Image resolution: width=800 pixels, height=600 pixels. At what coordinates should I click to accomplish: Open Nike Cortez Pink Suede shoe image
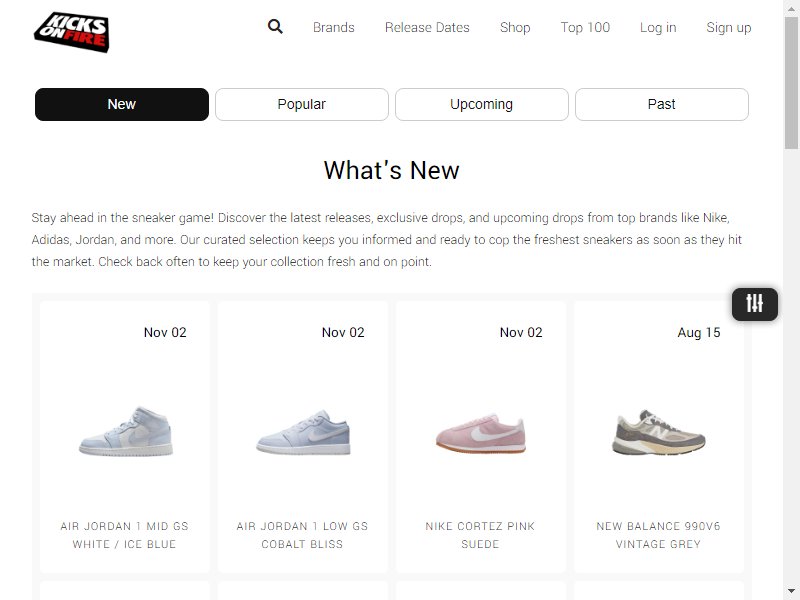point(481,433)
